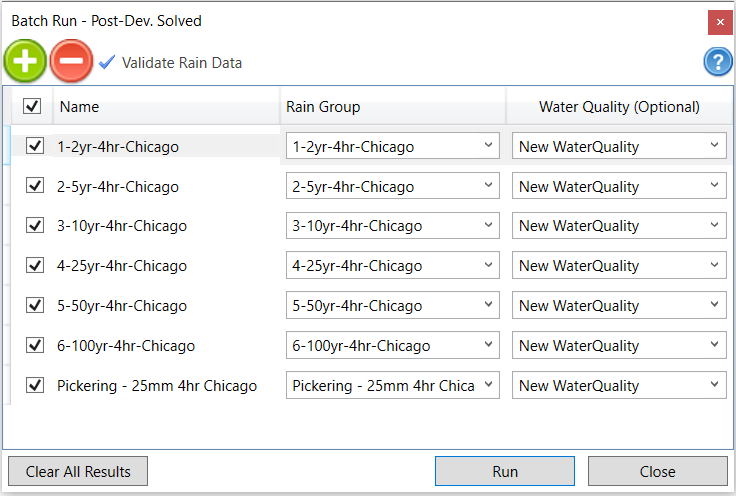Open the blue help question mark icon
Image resolution: width=736 pixels, height=496 pixels.
(718, 62)
